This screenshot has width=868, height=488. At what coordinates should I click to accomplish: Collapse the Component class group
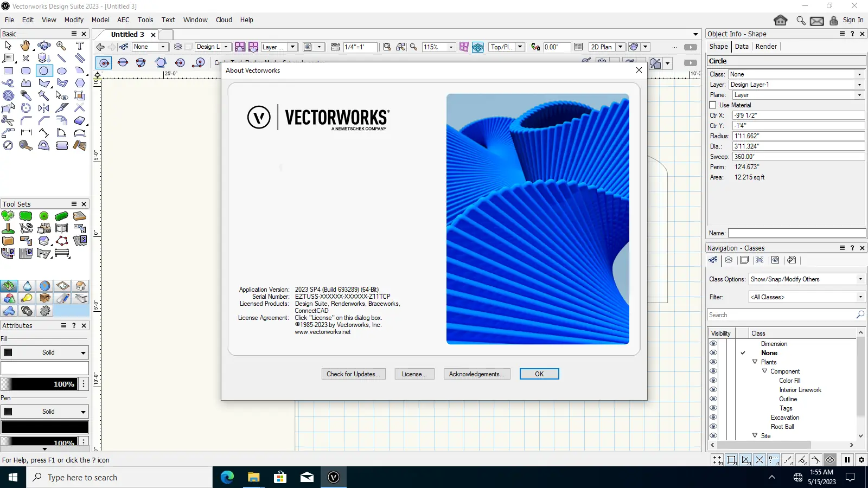coord(765,371)
